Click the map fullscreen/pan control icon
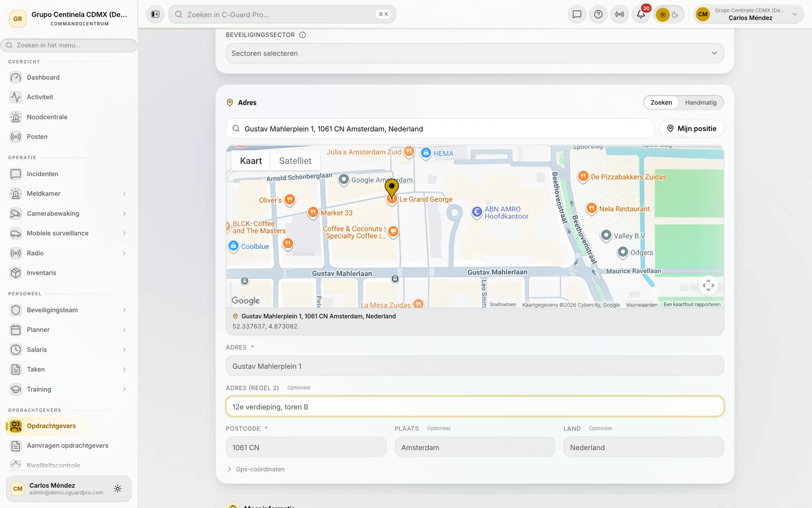The width and height of the screenshot is (812, 508). pos(708,285)
